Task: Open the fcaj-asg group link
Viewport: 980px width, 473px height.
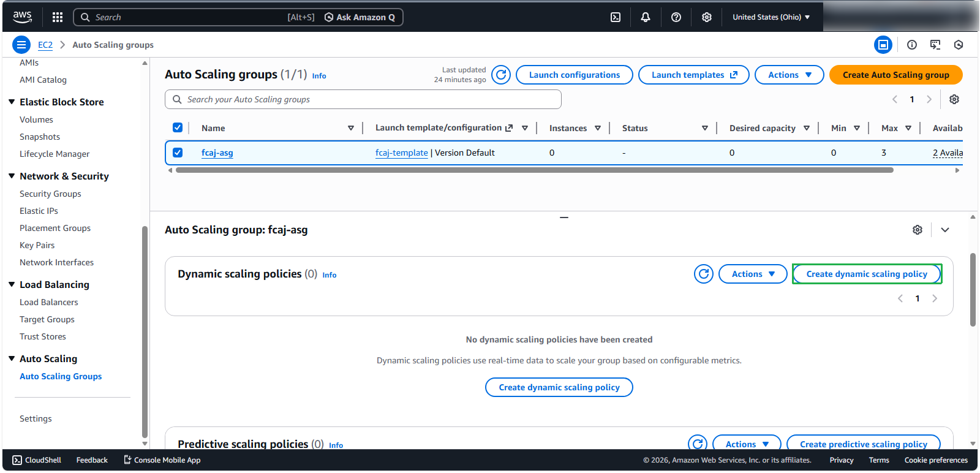Action: click(217, 153)
